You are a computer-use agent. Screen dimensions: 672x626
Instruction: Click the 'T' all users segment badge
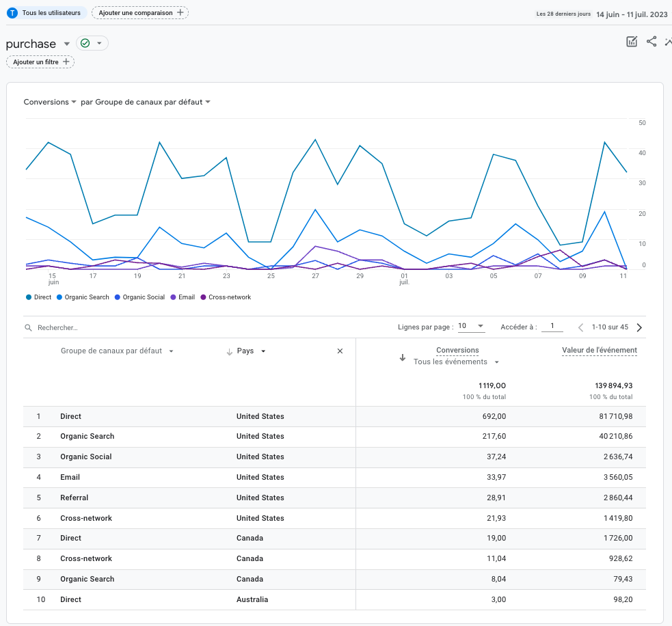tap(12, 13)
